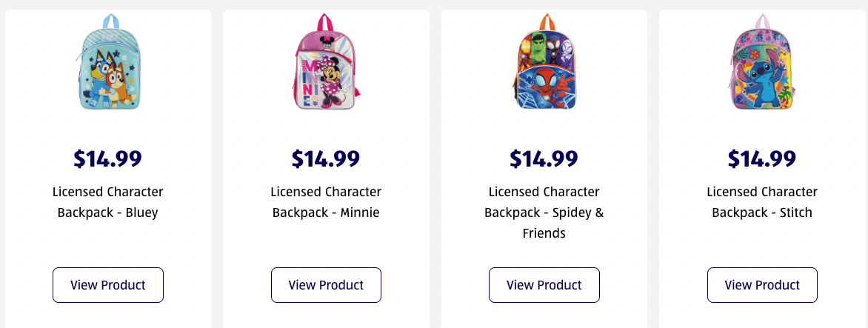
Task: Select the Backpack - Spidey & Friends title
Action: click(x=544, y=212)
